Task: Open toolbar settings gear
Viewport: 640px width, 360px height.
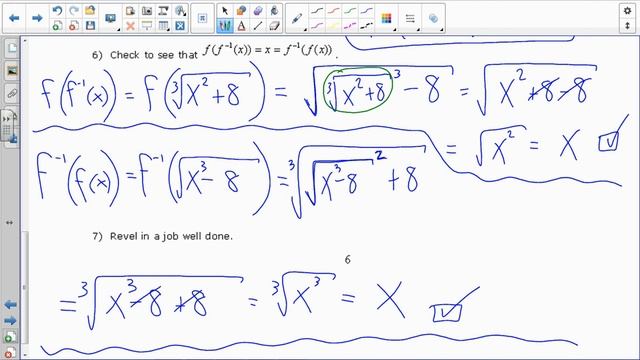Action: tap(627, 11)
